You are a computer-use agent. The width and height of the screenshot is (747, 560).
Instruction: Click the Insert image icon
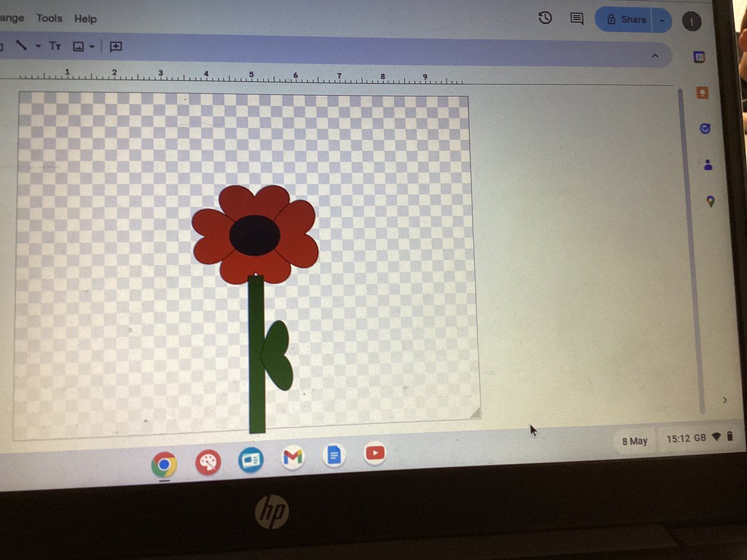coord(78,45)
